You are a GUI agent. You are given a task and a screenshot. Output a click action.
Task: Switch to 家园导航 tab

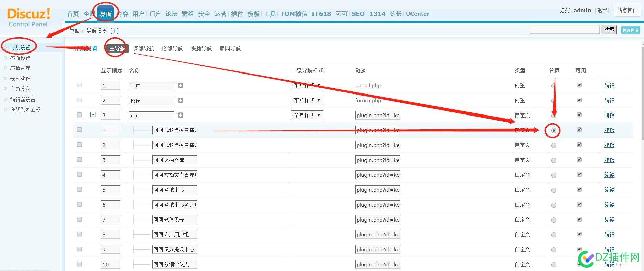coord(230,48)
